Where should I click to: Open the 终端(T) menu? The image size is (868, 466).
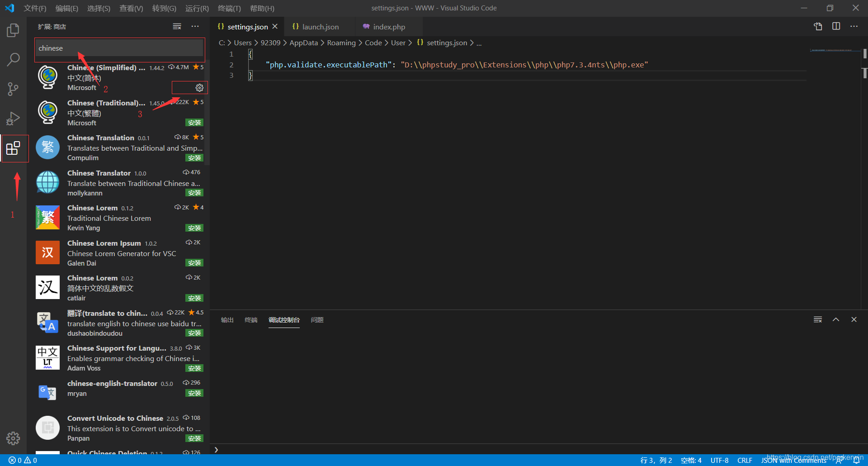(229, 8)
